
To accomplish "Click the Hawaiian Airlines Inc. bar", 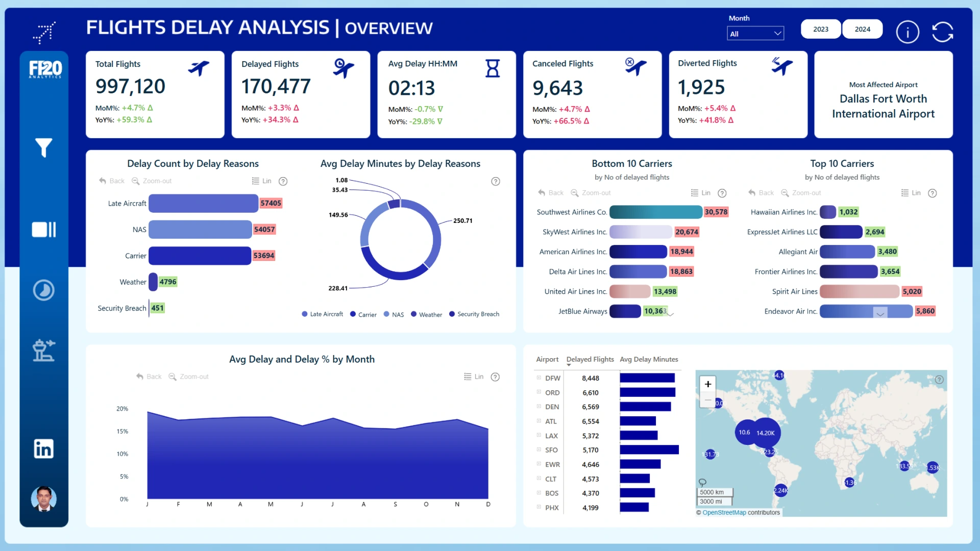I will (x=828, y=212).
